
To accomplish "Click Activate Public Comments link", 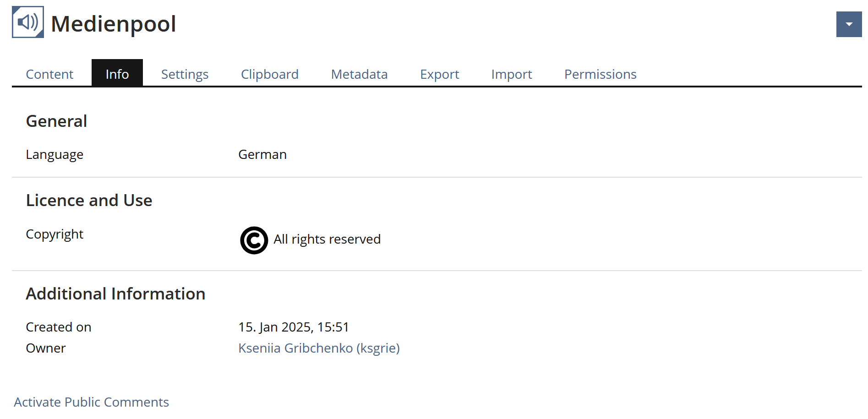I will click(x=91, y=402).
